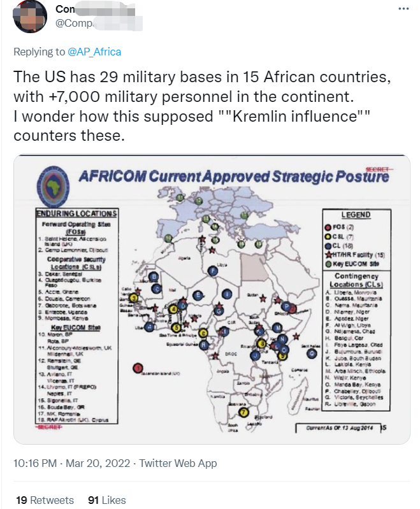
Task: Open the tweet timestamp 10:16 PM Mar 20, 2022
Action: tap(71, 463)
